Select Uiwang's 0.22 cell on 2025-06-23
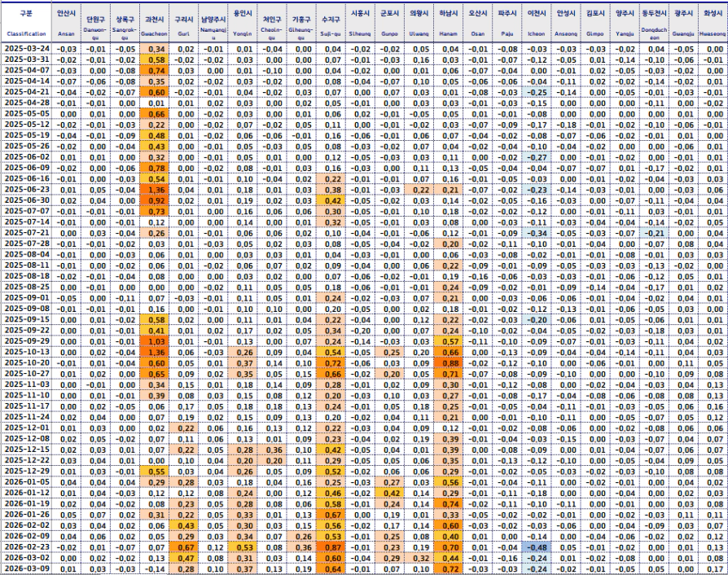This screenshot has height=575, width=728. 419,190
